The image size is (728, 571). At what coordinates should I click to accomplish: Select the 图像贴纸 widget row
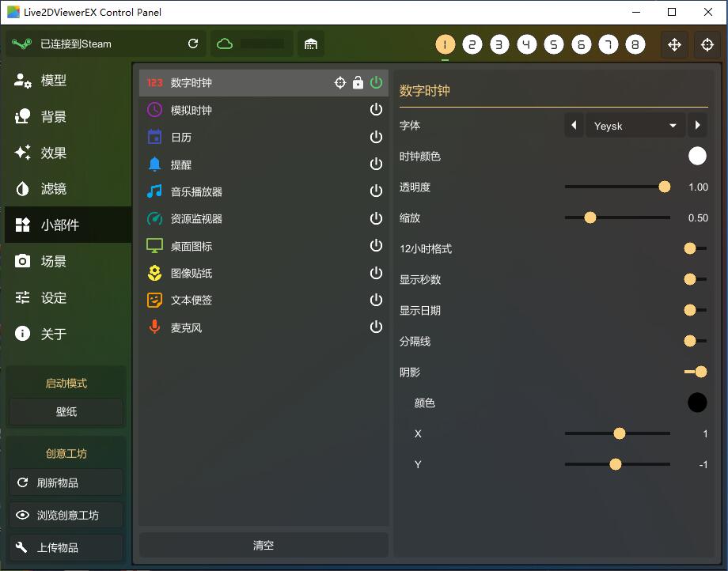264,273
